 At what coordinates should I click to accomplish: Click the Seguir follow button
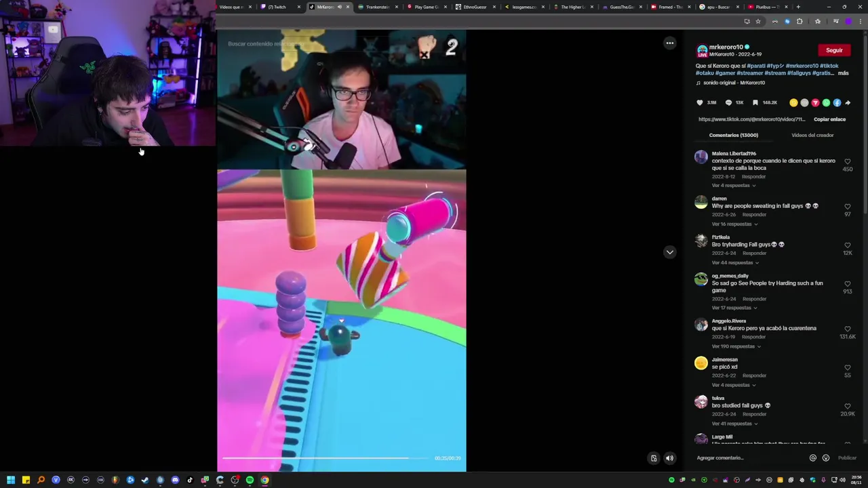(834, 50)
